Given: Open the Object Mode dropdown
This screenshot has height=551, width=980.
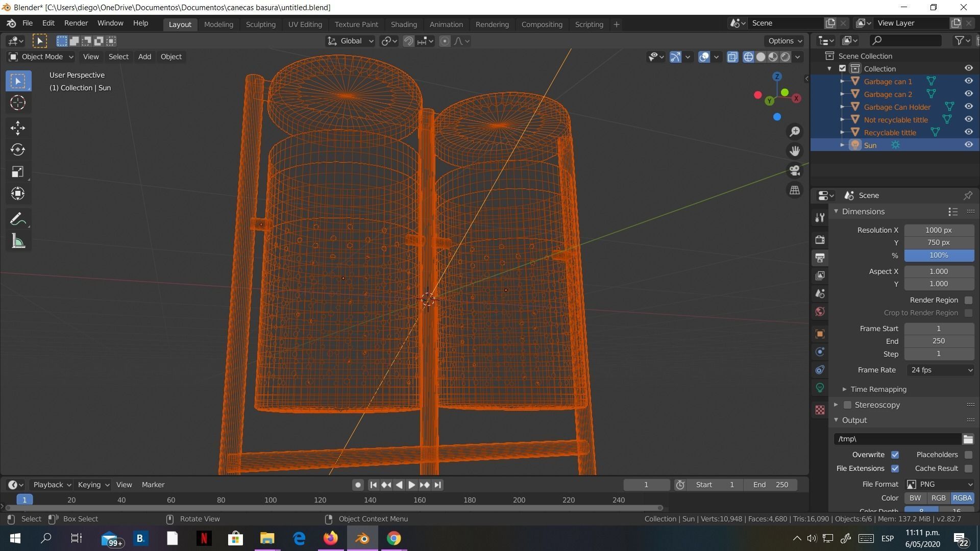Looking at the screenshot, I should tap(42, 57).
